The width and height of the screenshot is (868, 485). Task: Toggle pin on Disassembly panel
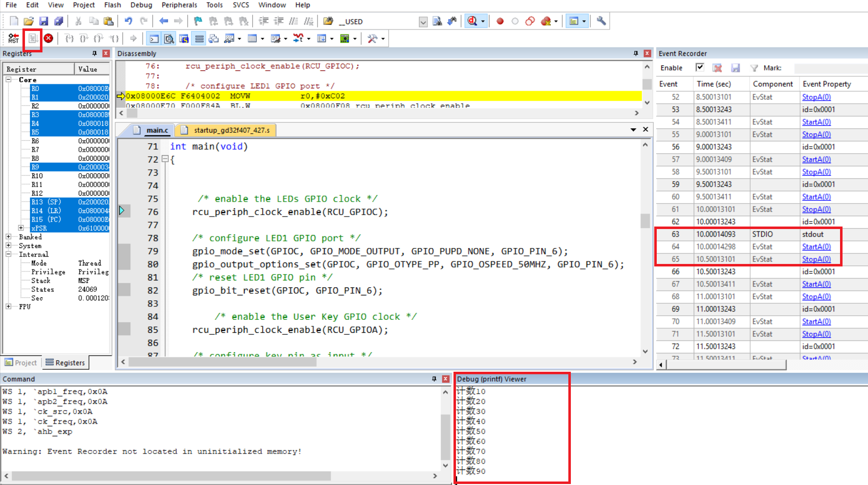pyautogui.click(x=636, y=53)
